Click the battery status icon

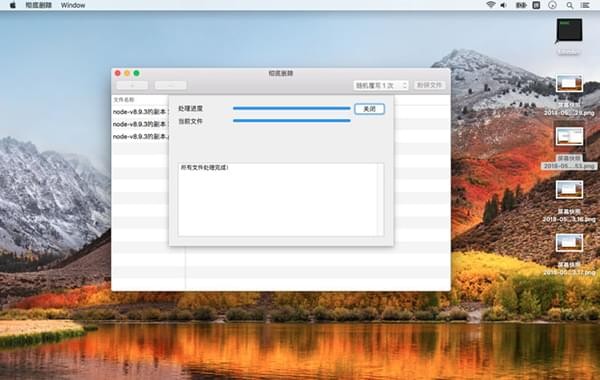coord(521,5)
